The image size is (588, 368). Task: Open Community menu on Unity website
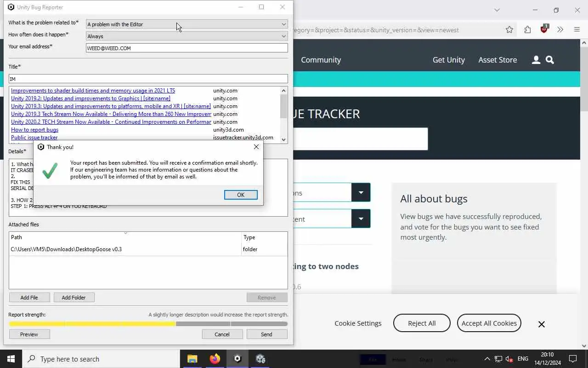[321, 60]
